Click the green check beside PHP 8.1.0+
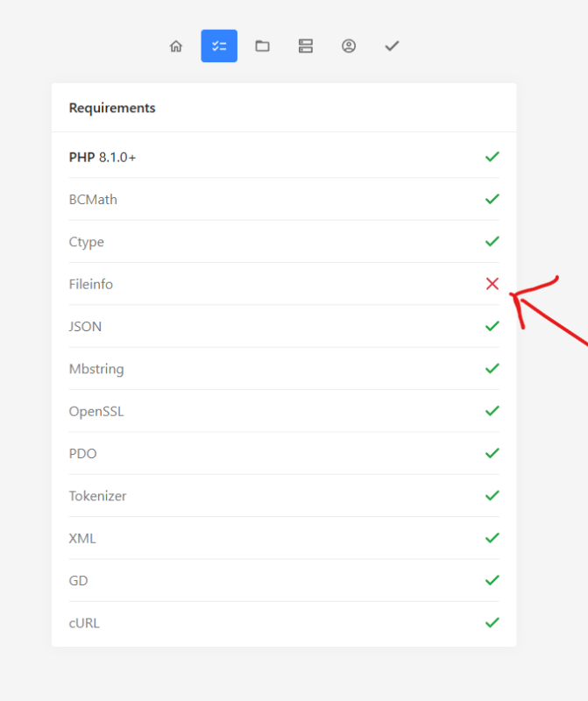This screenshot has width=588, height=701. [x=492, y=157]
